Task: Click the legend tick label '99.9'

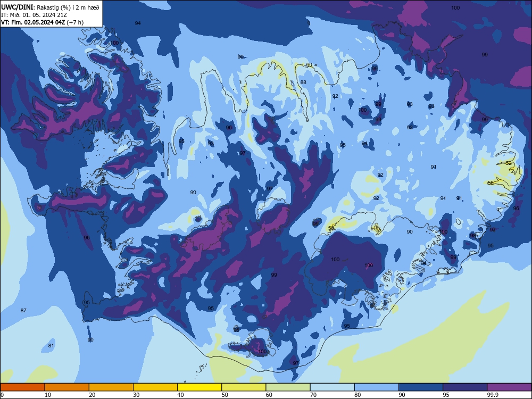Action: pos(492,395)
